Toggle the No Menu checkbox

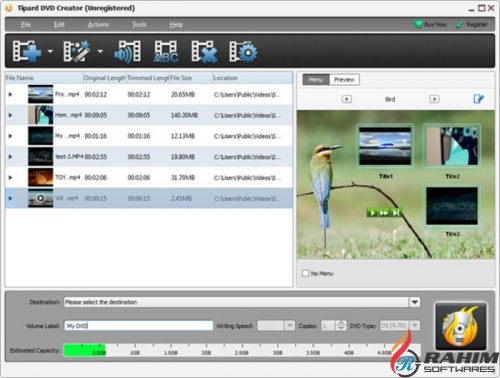pyautogui.click(x=305, y=273)
